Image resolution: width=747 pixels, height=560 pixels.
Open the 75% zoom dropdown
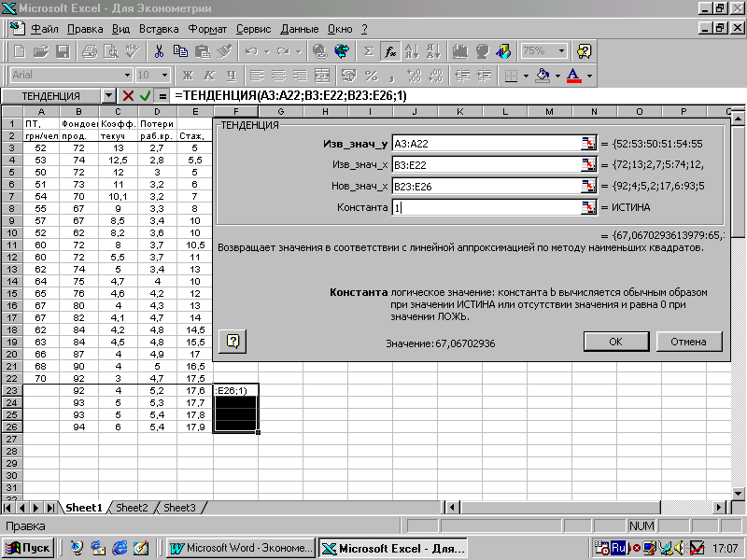561,51
